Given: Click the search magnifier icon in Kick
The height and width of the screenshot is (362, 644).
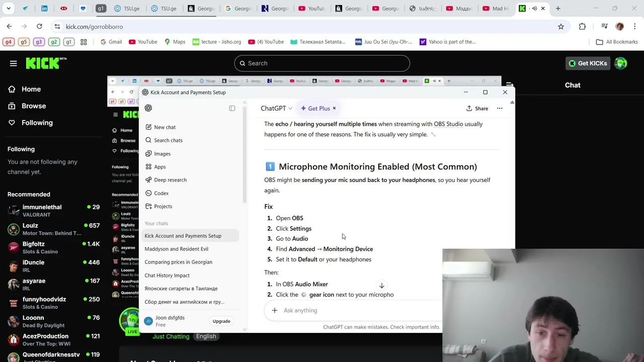Looking at the screenshot, I should [x=243, y=63].
